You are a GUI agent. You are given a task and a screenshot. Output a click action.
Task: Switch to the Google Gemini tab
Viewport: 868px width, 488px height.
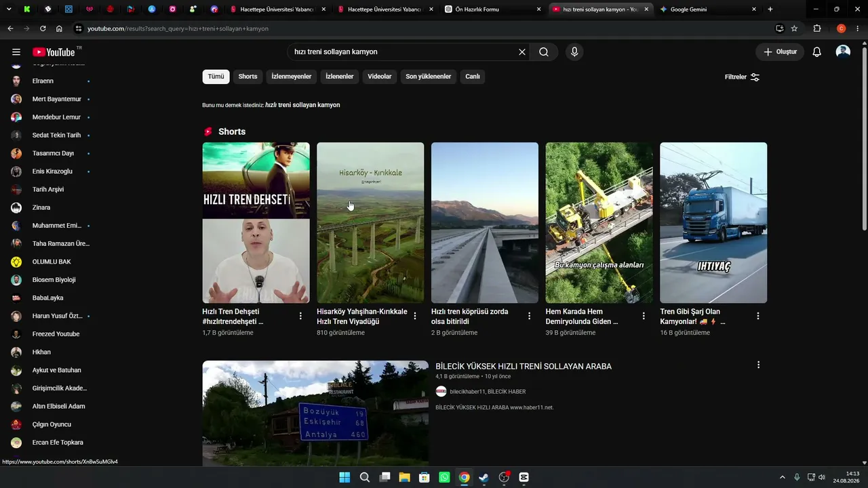click(708, 9)
